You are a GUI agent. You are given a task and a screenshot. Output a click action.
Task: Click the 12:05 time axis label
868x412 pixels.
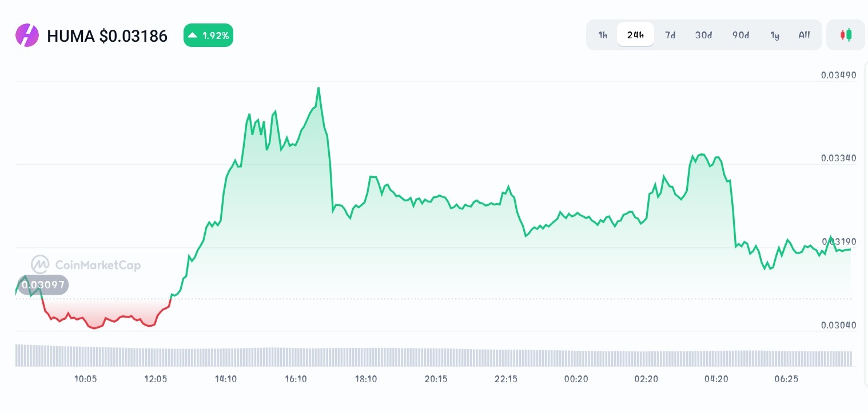156,379
